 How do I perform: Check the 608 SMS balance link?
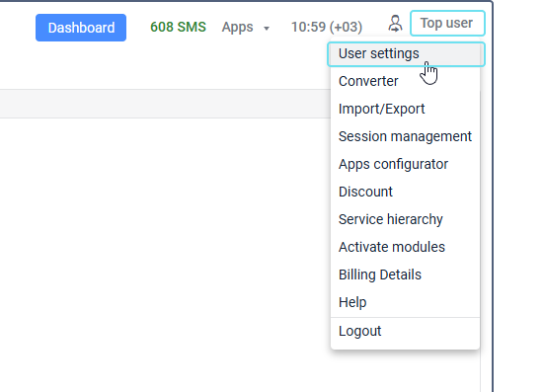(178, 27)
